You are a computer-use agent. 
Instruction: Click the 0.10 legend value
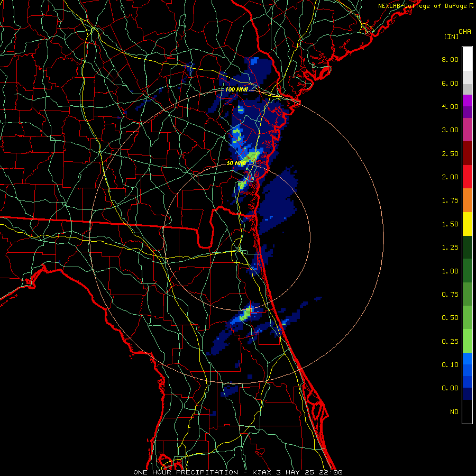pyautogui.click(x=450, y=365)
